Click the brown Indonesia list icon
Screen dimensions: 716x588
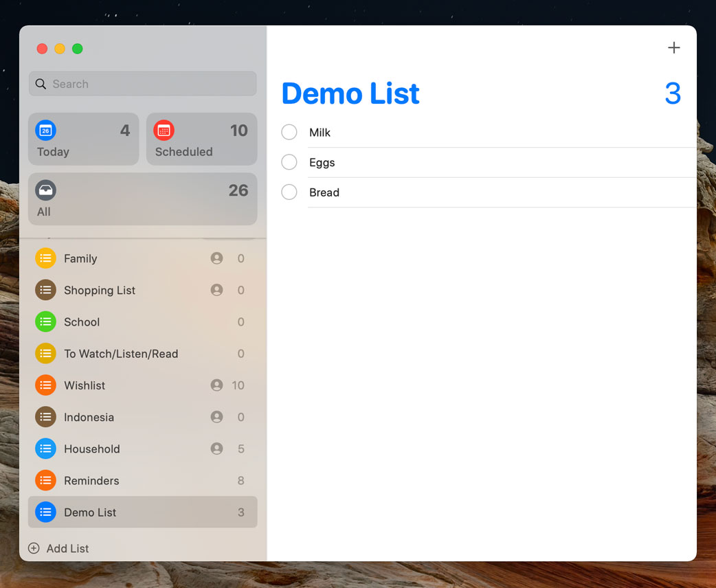(45, 417)
